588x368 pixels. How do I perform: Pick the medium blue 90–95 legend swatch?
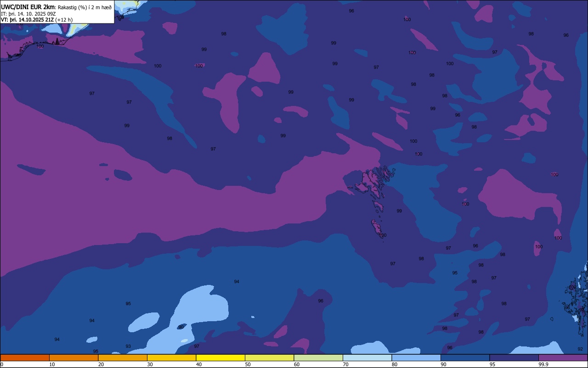coord(465,357)
